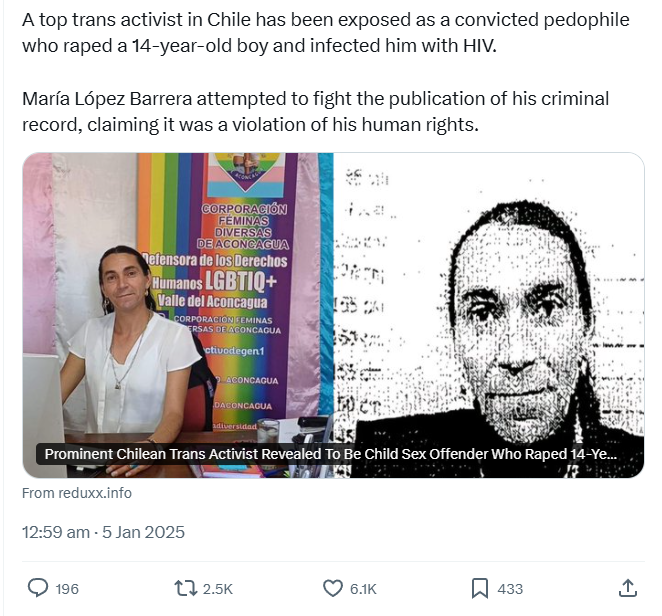Viewport: 662px width, 616px height.
Task: Click the 5 Jan 2025 date
Action: coord(143,532)
